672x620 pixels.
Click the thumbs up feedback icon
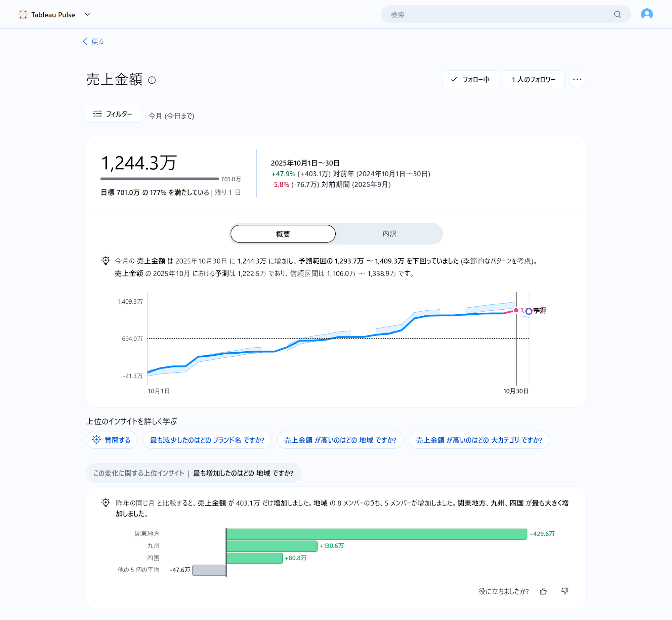(543, 591)
